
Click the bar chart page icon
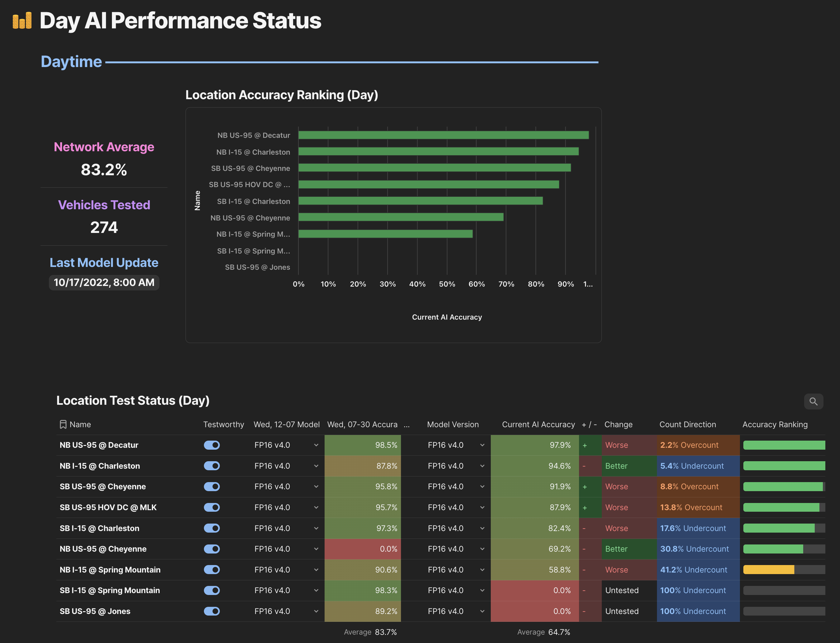pyautogui.click(x=22, y=20)
